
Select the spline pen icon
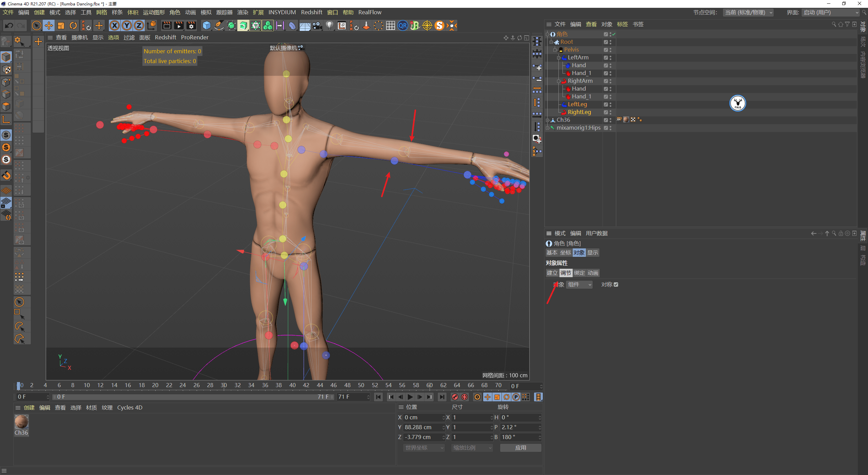click(219, 25)
